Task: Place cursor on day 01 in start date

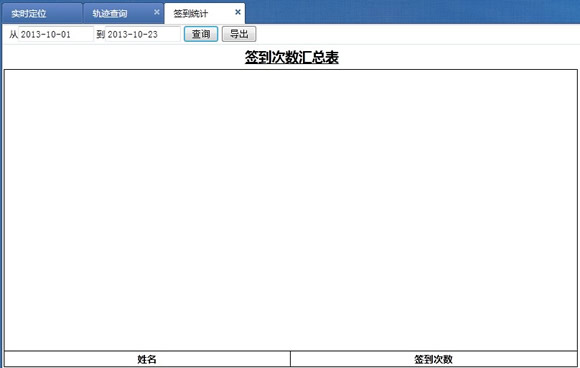Action: (x=66, y=34)
